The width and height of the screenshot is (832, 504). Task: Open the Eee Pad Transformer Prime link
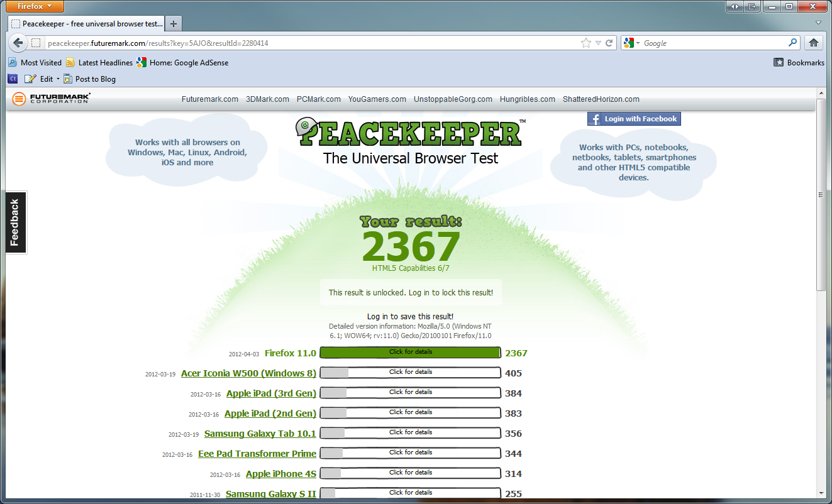[257, 454]
